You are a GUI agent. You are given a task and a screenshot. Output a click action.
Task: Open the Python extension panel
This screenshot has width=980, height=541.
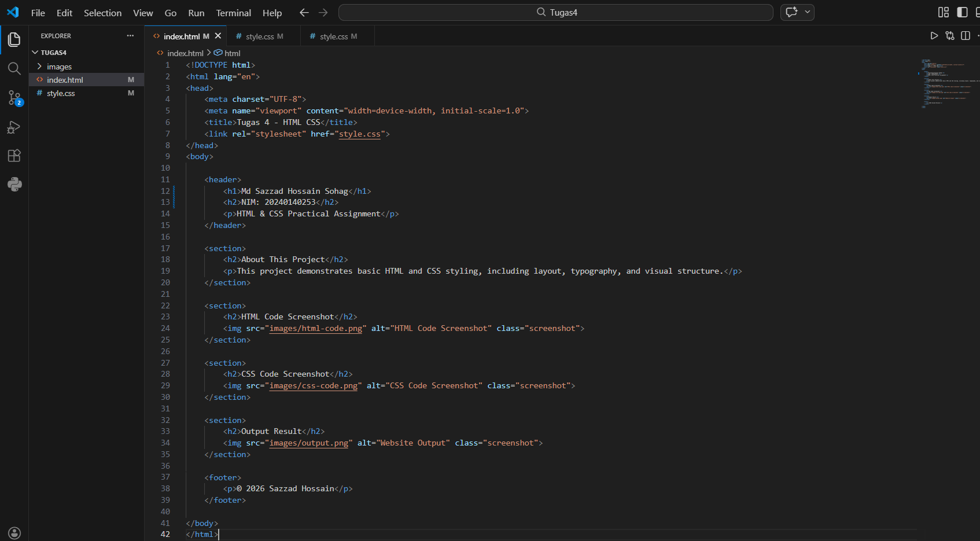pyautogui.click(x=14, y=184)
